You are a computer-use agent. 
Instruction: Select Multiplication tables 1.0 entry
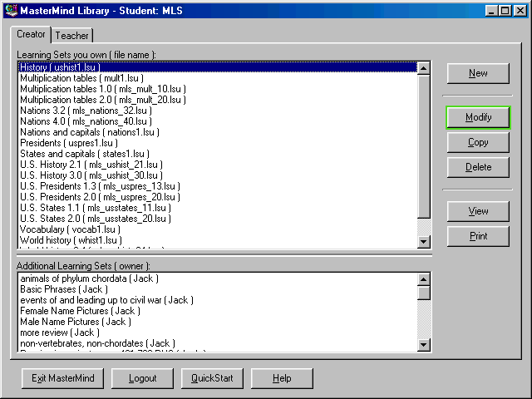pos(218,89)
